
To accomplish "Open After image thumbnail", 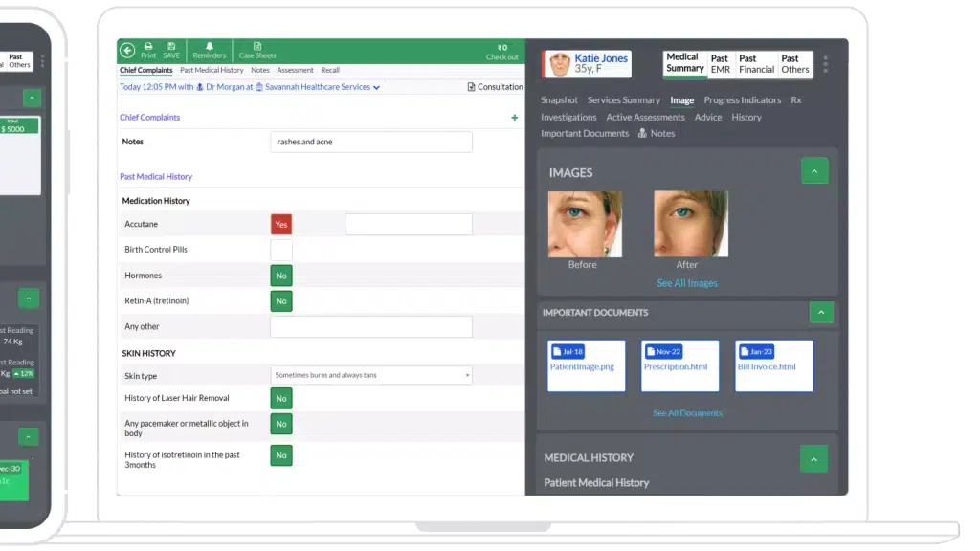I will tap(691, 224).
